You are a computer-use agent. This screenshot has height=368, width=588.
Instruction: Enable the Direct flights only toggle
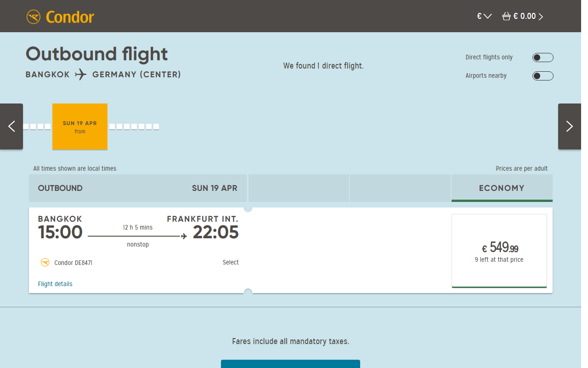coord(543,57)
